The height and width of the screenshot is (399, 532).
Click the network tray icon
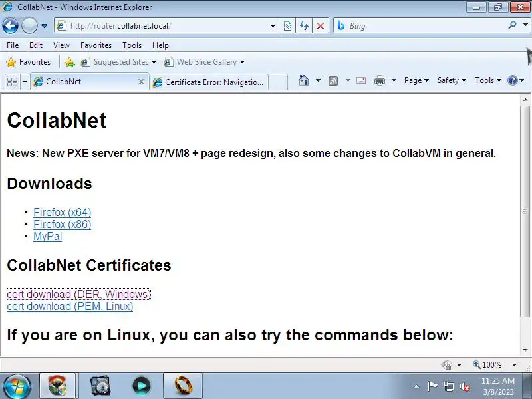pos(448,386)
